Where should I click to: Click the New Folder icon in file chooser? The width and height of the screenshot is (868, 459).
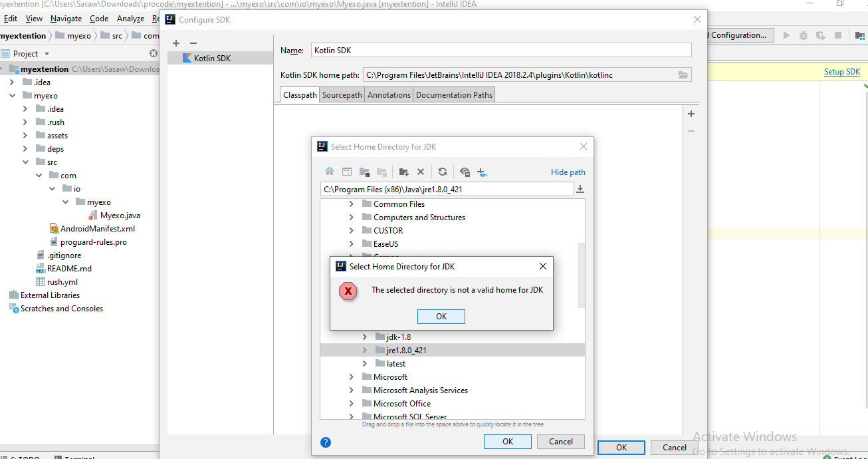pos(403,172)
